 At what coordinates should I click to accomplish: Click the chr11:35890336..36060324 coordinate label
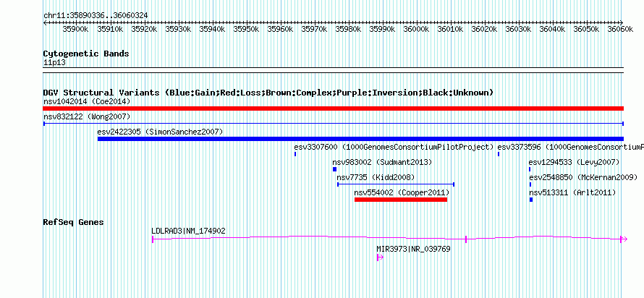(96, 16)
